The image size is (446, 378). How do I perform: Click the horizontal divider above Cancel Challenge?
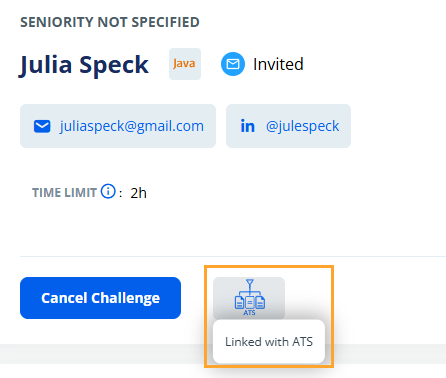233,257
